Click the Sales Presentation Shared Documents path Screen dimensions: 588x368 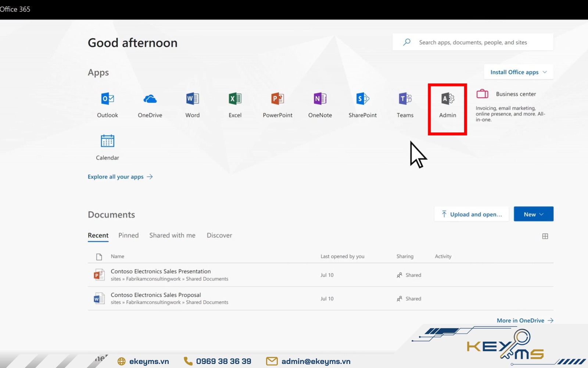pyautogui.click(x=169, y=279)
